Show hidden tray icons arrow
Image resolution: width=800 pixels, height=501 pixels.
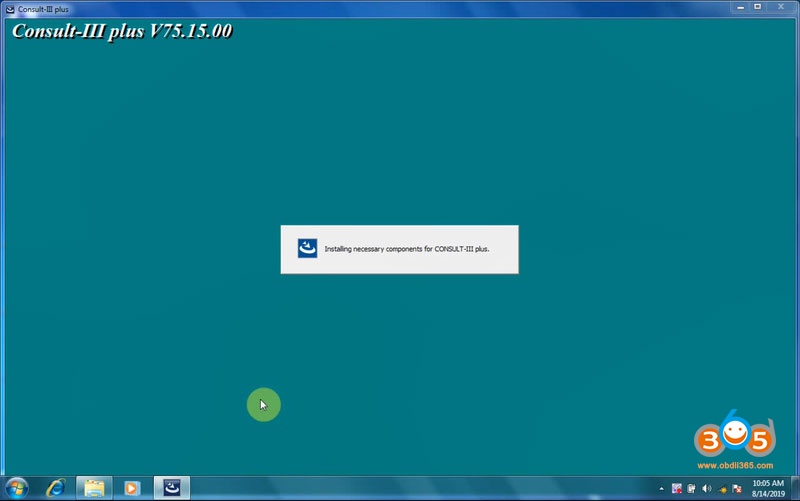(x=661, y=489)
